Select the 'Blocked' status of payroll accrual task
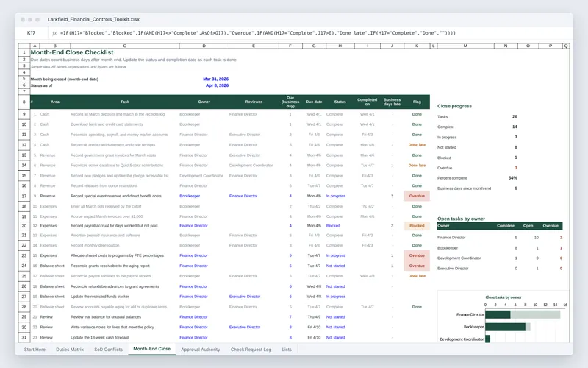Image resolution: width=588 pixels, height=368 pixels. [333, 226]
